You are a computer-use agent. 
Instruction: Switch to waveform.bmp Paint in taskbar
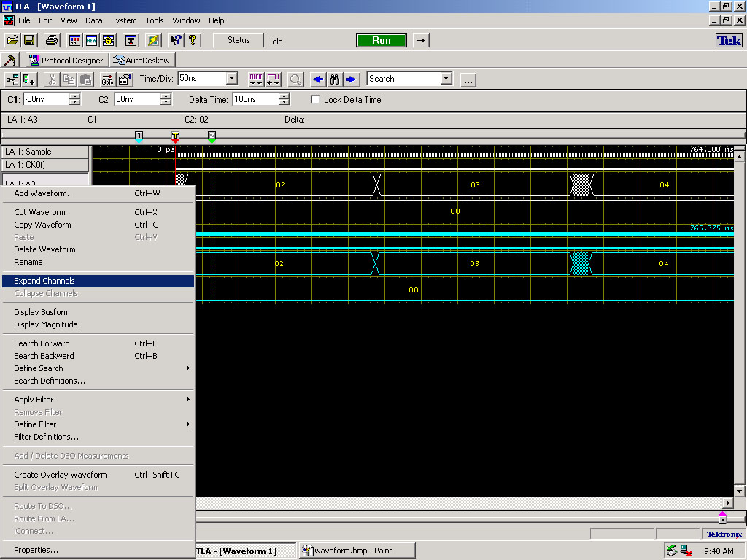(x=357, y=551)
